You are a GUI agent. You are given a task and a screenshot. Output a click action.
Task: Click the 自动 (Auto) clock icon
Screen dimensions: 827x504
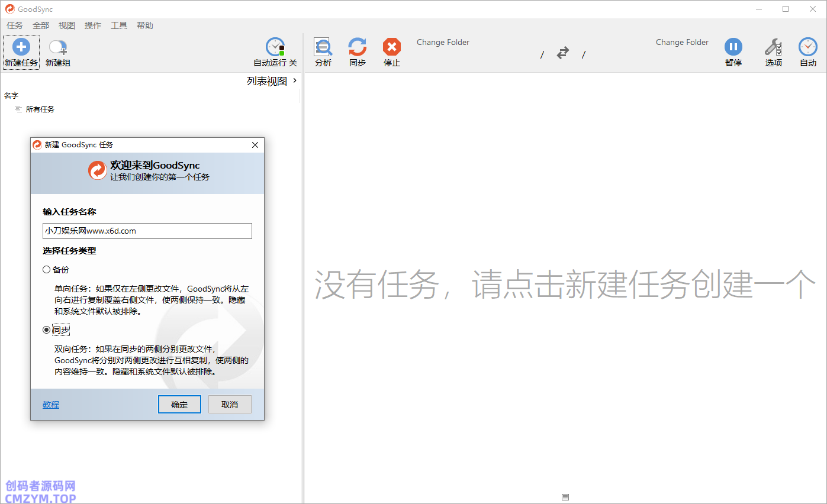[807, 47]
